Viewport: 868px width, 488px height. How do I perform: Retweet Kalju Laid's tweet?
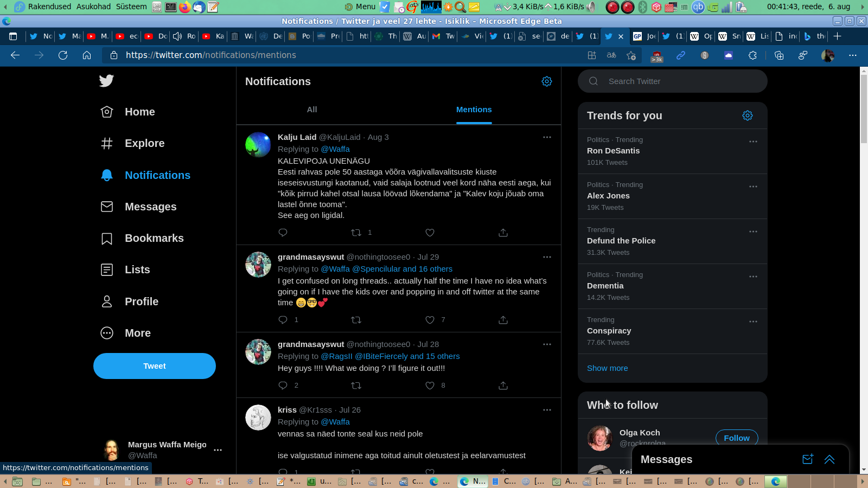pos(356,233)
